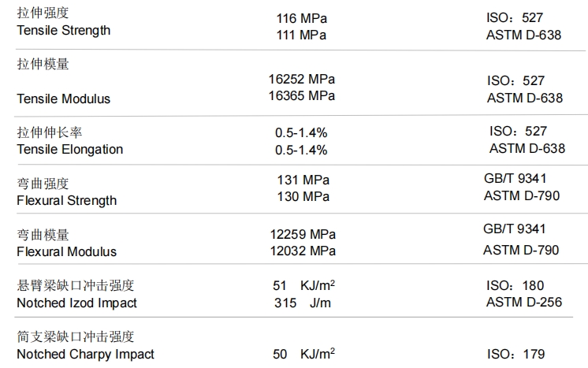The height and width of the screenshot is (368, 588).
Task: Select the 12259 MPa value
Action: click(303, 234)
